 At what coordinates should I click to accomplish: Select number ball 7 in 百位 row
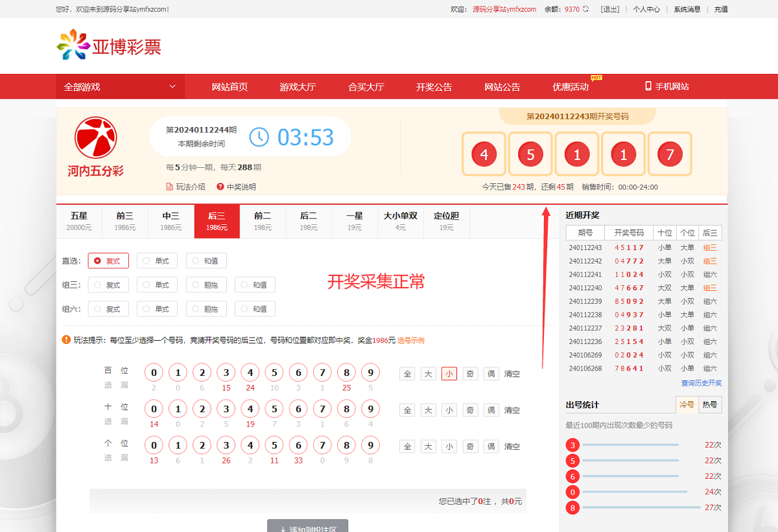(x=322, y=373)
